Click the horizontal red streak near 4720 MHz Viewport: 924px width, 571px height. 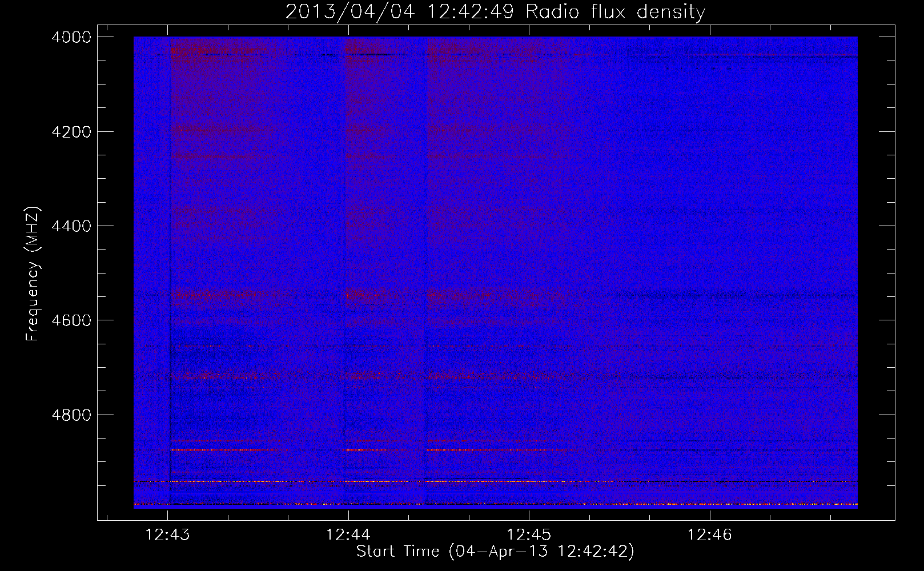pyautogui.click(x=371, y=376)
